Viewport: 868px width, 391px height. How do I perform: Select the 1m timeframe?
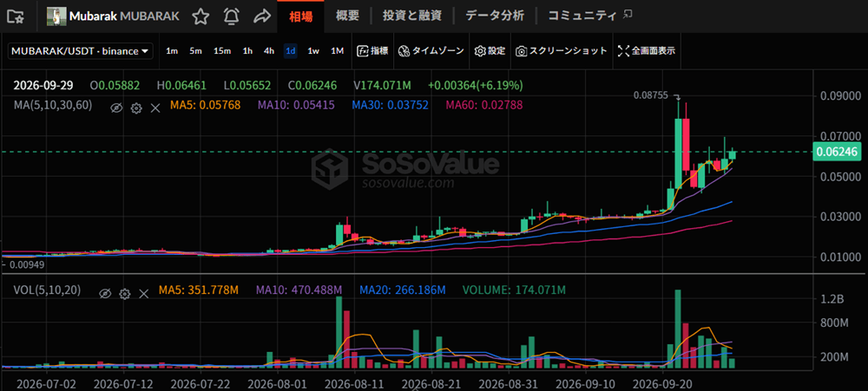[172, 51]
